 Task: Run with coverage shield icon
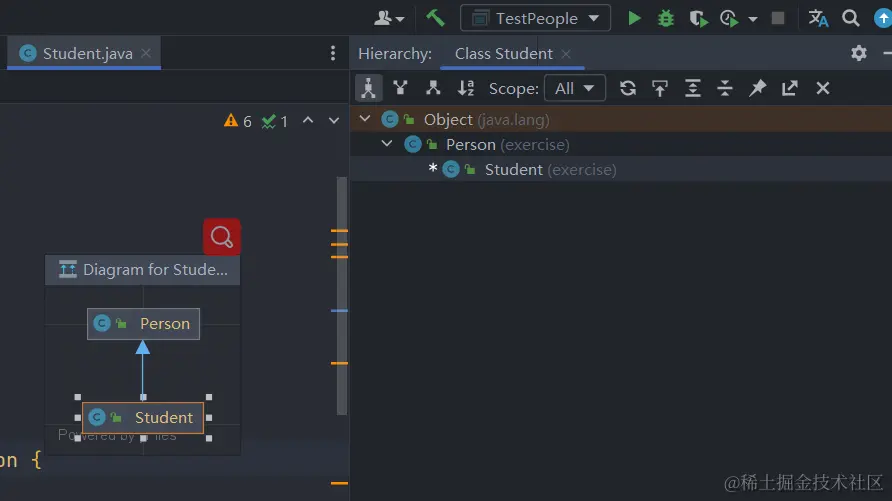point(699,19)
